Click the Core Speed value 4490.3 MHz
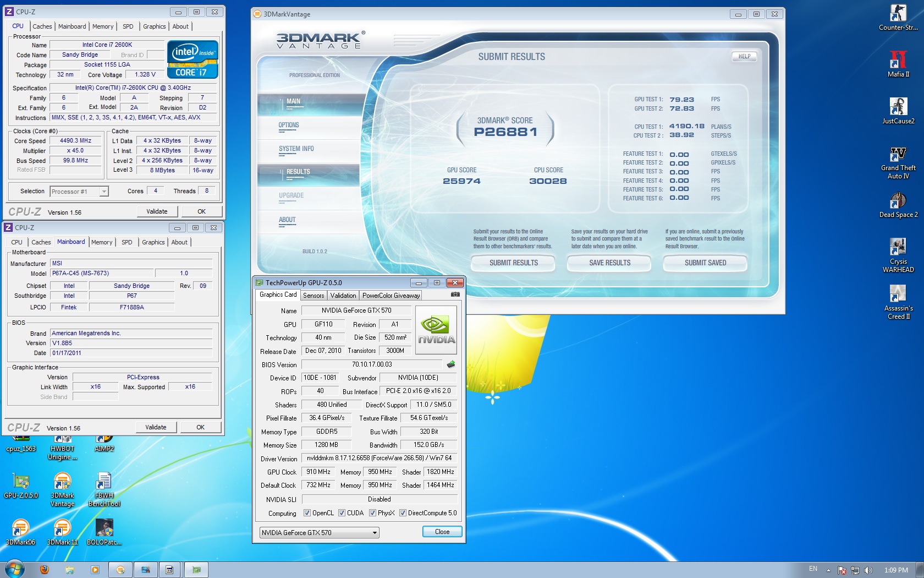The image size is (924, 578). click(x=75, y=140)
